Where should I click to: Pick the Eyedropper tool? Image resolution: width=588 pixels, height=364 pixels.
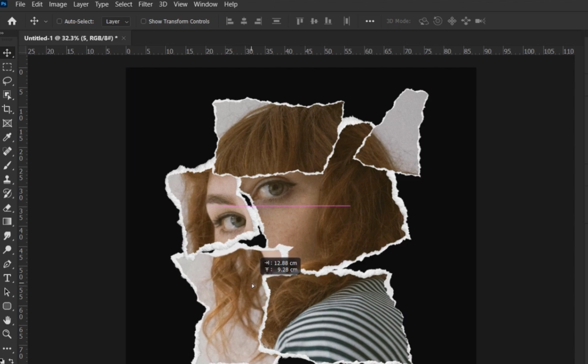tap(7, 138)
